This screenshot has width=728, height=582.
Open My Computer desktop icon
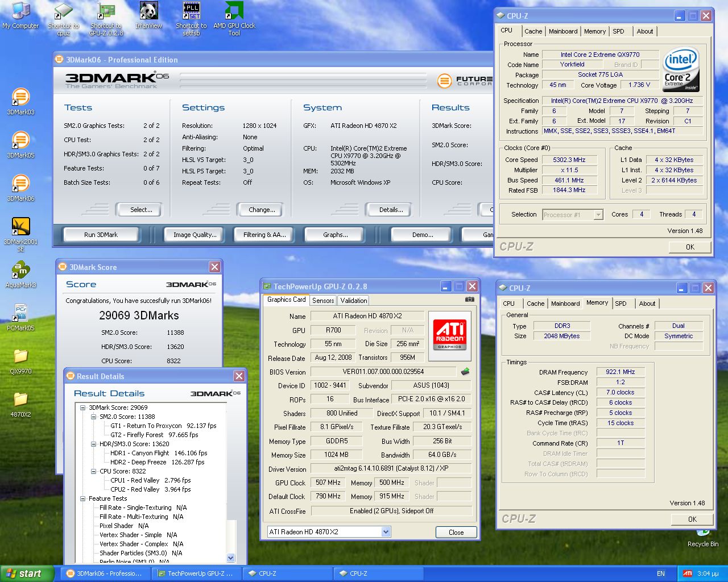click(20, 15)
